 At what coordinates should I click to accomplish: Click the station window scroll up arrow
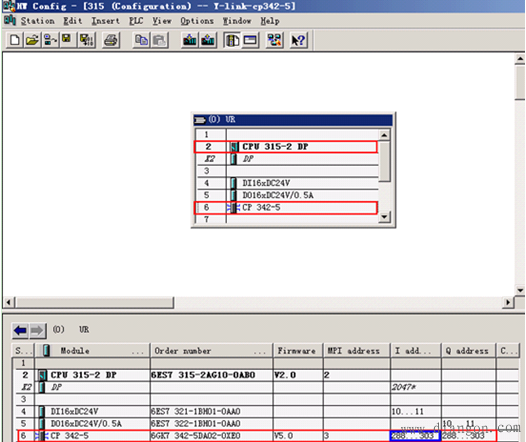(x=520, y=59)
